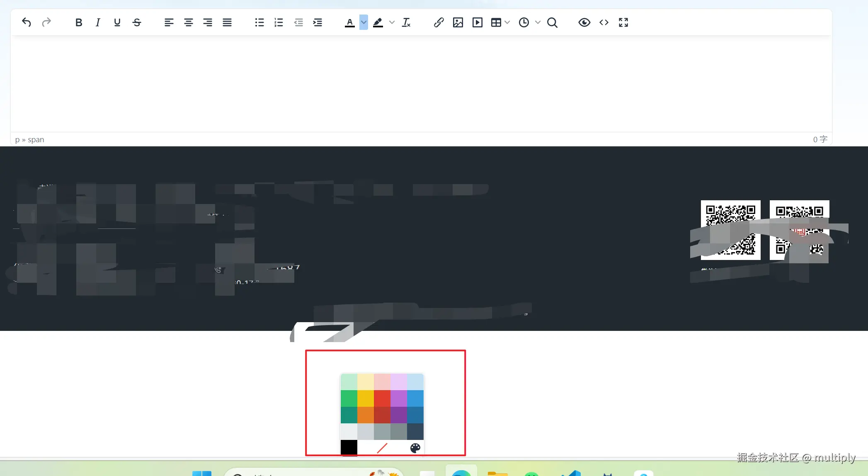Toggle strikethrough on text
Image resolution: width=868 pixels, height=476 pixels.
coord(137,22)
